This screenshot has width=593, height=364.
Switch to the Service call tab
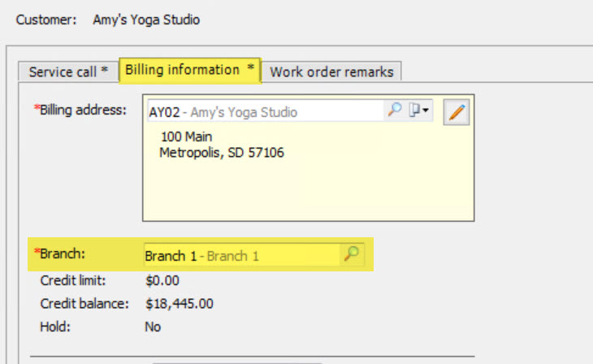point(68,71)
